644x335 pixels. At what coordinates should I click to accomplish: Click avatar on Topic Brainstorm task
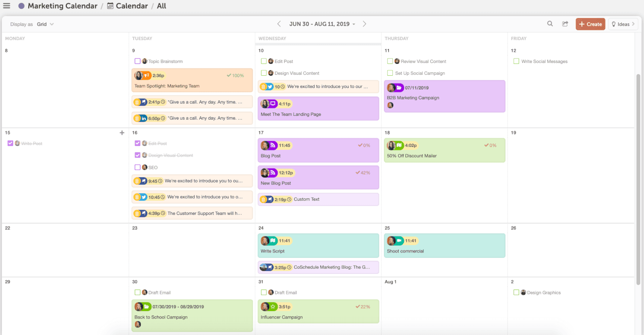point(144,62)
